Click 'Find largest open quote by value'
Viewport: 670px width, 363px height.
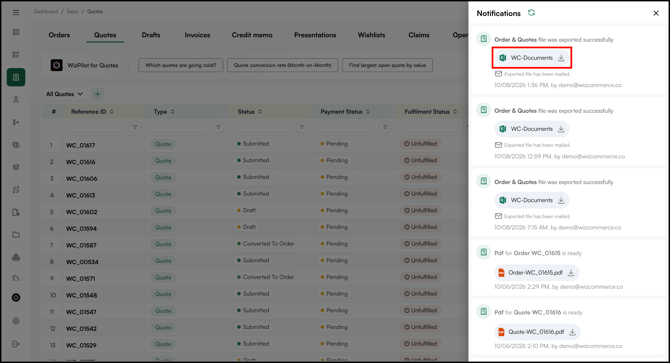[387, 65]
